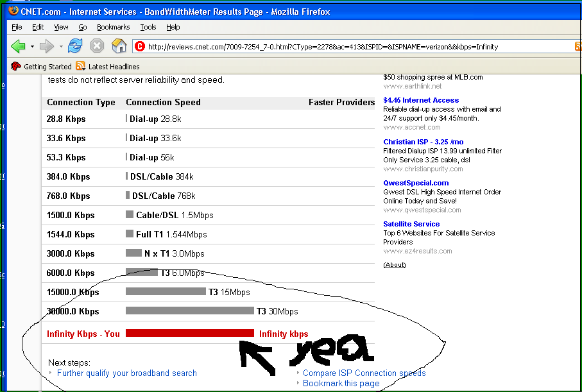Click the 384.0 Kbps row label
This screenshot has height=392, width=582.
(68, 176)
